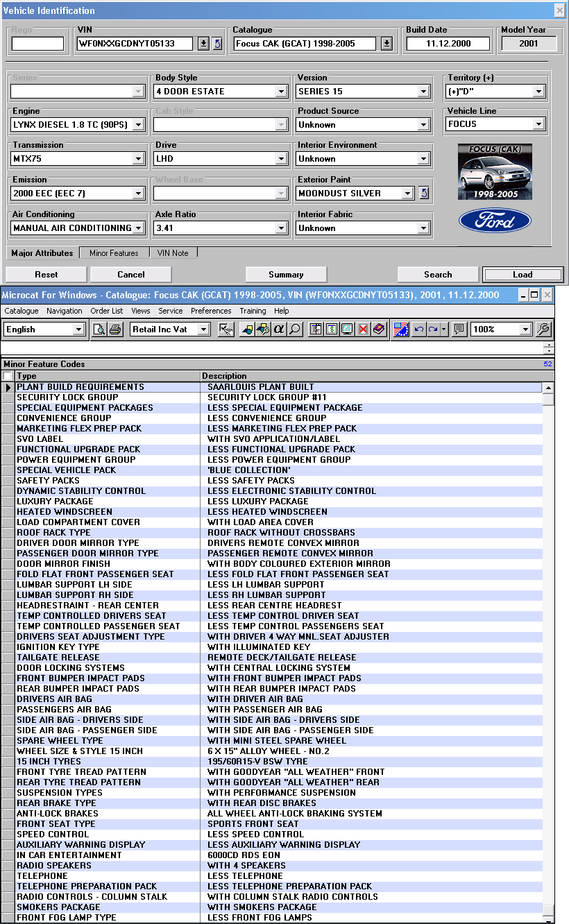Click the refresh icon next to VIN field
Viewport: 569px width, 924px height.
click(217, 44)
